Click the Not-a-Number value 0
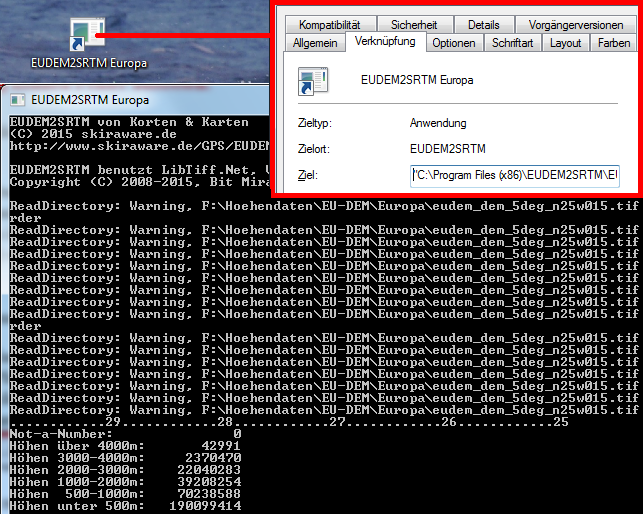This screenshot has width=643, height=514. click(237, 434)
